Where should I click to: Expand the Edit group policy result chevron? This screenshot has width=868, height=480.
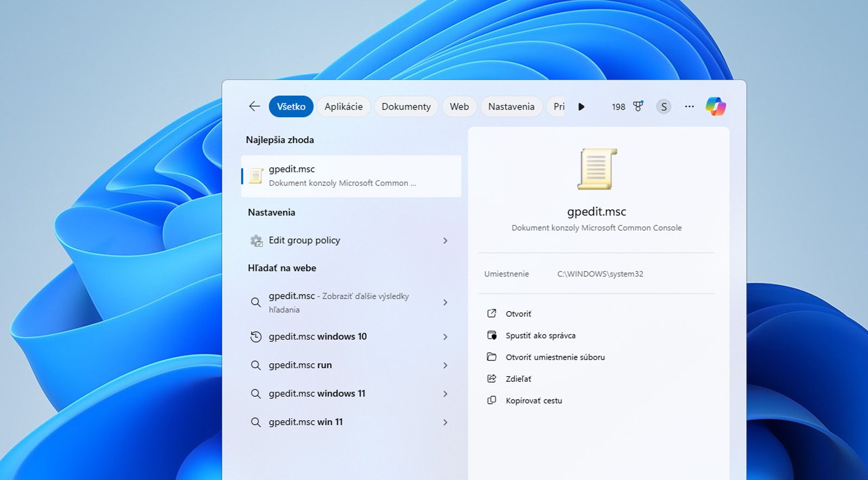pyautogui.click(x=445, y=241)
